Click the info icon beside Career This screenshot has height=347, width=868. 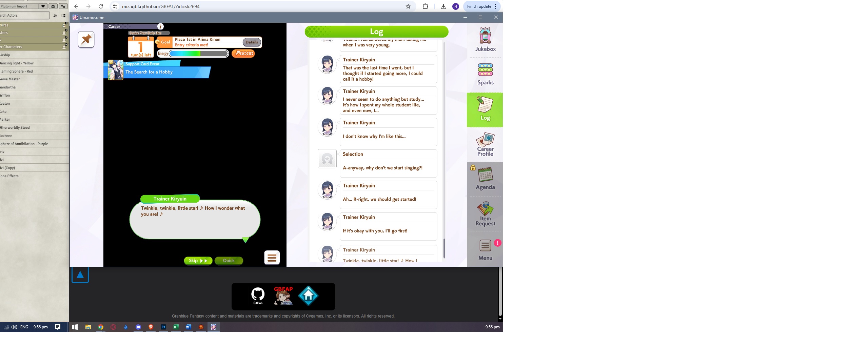pyautogui.click(x=160, y=26)
